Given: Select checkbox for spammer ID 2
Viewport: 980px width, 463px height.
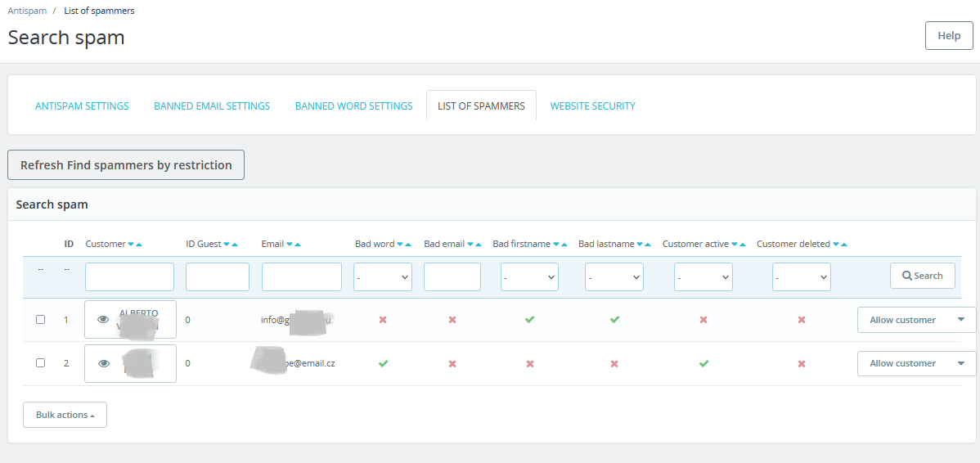Looking at the screenshot, I should pos(41,363).
